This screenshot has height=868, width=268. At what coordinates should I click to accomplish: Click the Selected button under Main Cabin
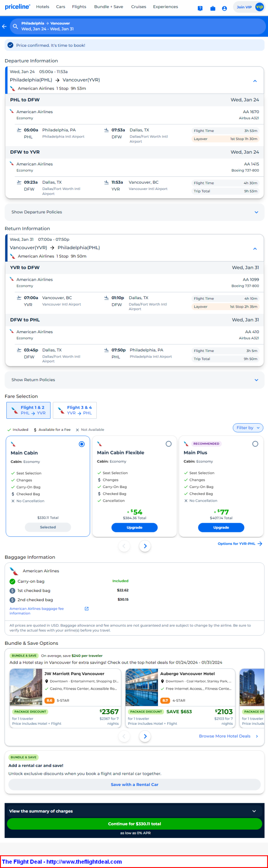[x=48, y=527]
